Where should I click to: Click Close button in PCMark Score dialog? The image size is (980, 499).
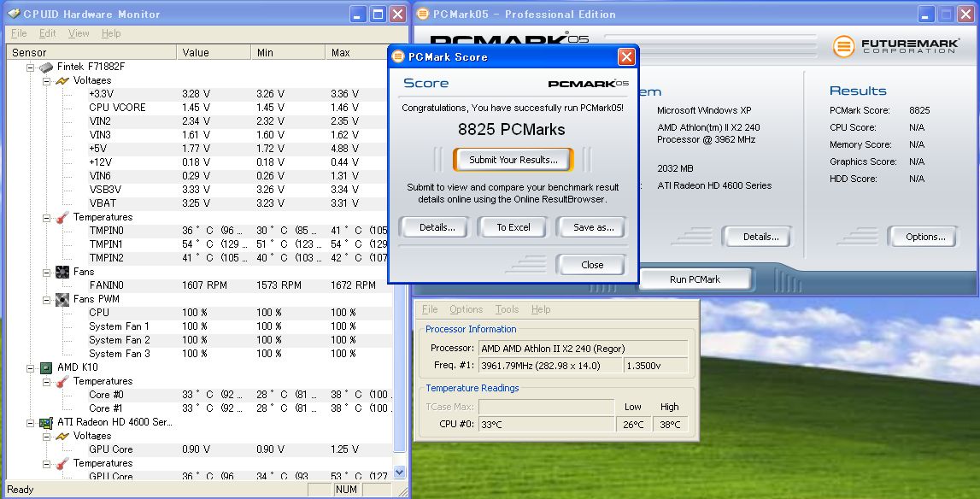pyautogui.click(x=592, y=265)
